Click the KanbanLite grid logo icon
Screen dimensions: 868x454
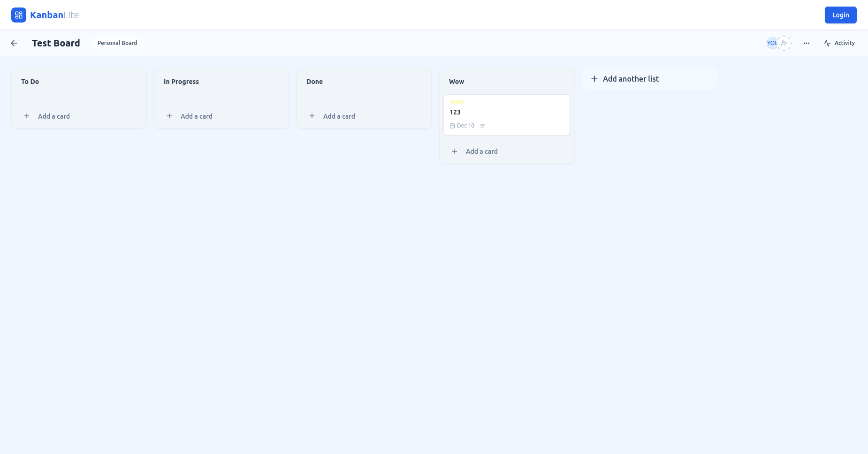19,15
